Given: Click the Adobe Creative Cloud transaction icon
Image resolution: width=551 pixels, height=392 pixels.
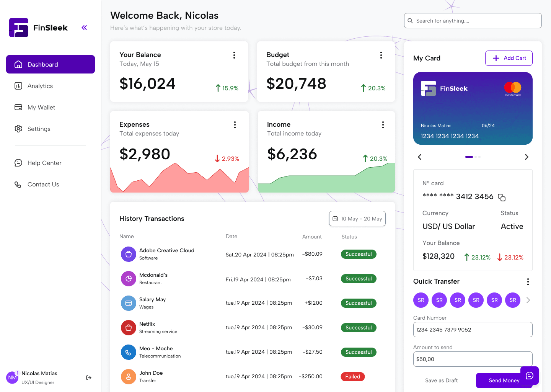Looking at the screenshot, I should [x=129, y=254].
